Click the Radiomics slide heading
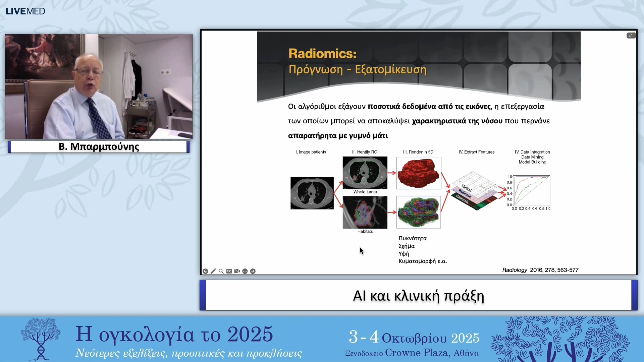 click(x=322, y=54)
